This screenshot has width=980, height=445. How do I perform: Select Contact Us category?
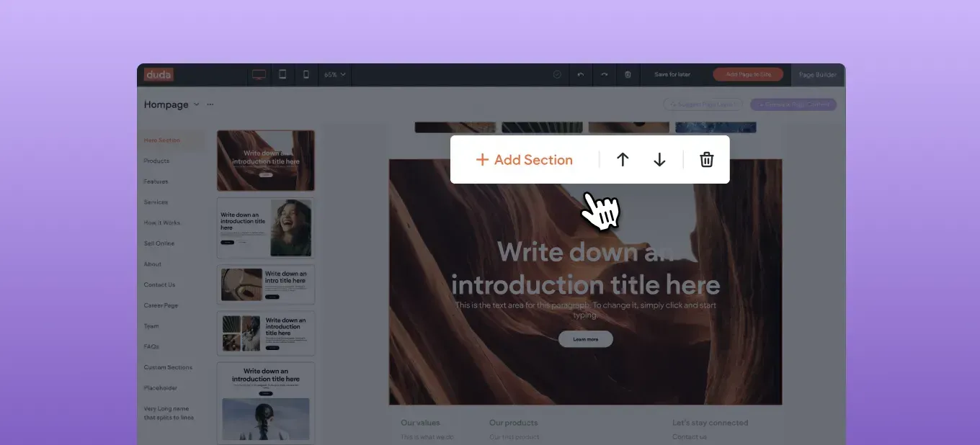pos(159,284)
